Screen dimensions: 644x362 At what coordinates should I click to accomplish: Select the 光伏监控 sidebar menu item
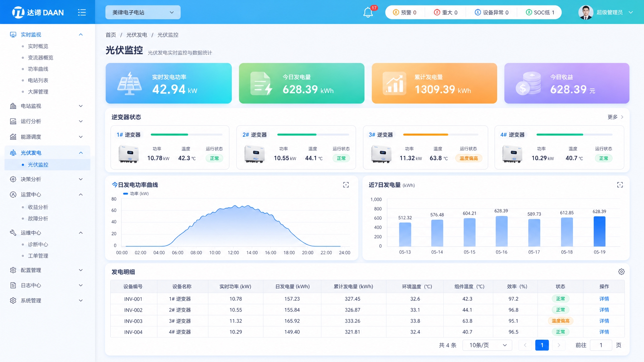47,165
